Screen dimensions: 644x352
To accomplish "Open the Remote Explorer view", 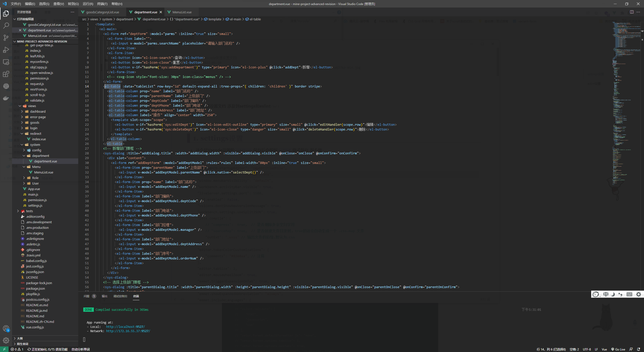I will tap(6, 62).
